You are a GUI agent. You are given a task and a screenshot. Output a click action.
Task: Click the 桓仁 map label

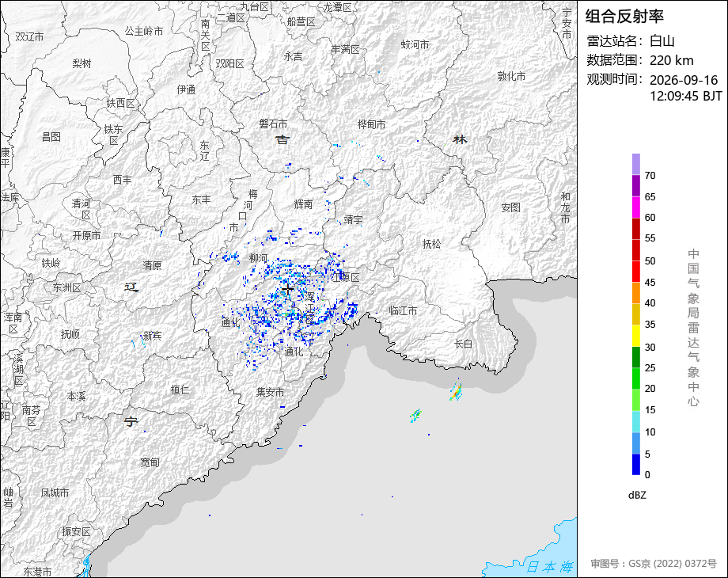click(180, 390)
